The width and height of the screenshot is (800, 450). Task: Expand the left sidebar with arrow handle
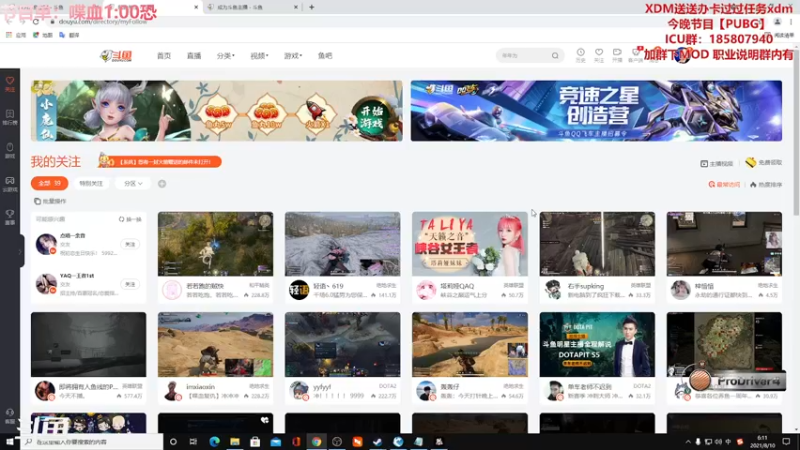pos(20,251)
